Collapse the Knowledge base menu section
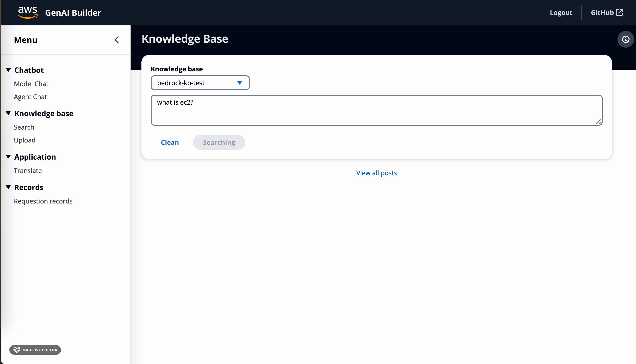This screenshot has width=636, height=364. 8,113
